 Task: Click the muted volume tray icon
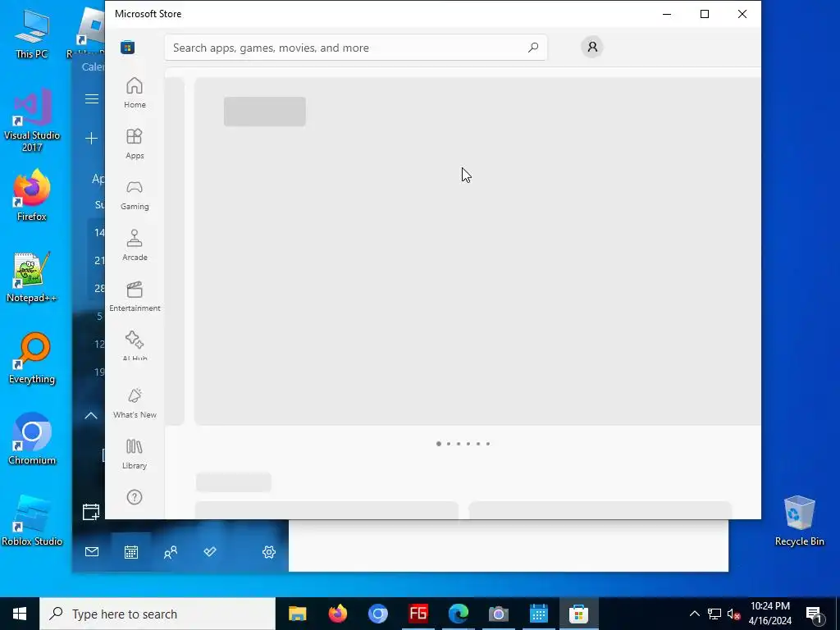[x=734, y=614]
